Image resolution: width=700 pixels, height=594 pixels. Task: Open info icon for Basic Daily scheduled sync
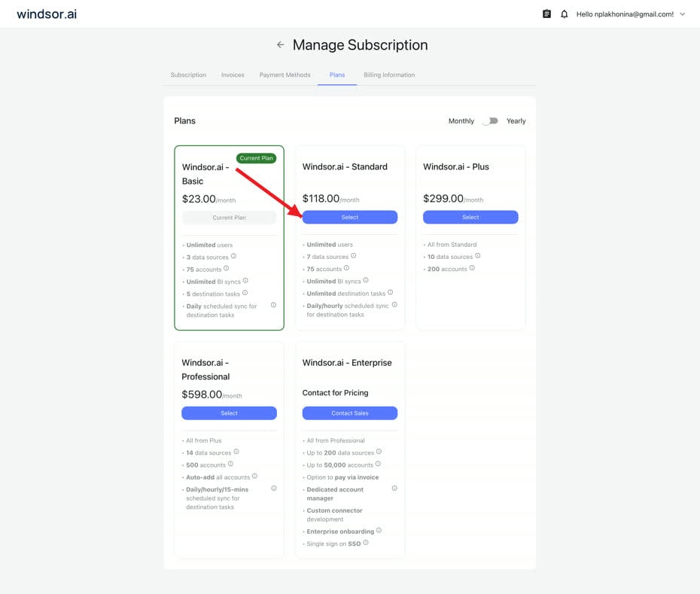click(274, 305)
